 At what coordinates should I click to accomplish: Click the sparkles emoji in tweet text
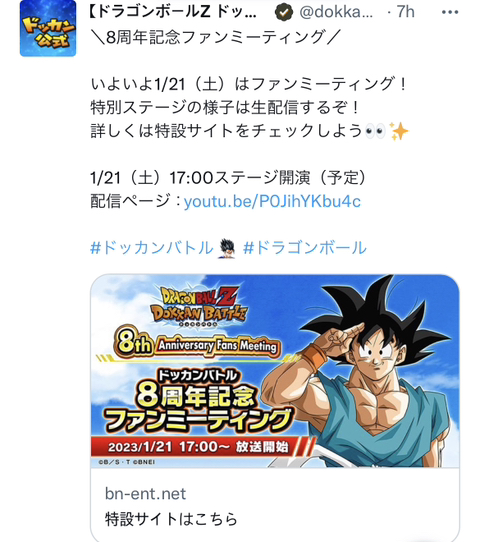tap(399, 131)
